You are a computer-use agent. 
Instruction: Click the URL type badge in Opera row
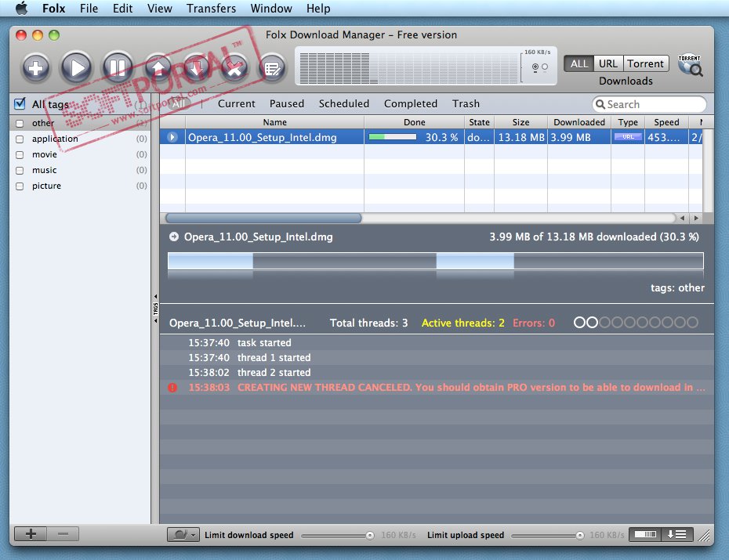point(628,137)
